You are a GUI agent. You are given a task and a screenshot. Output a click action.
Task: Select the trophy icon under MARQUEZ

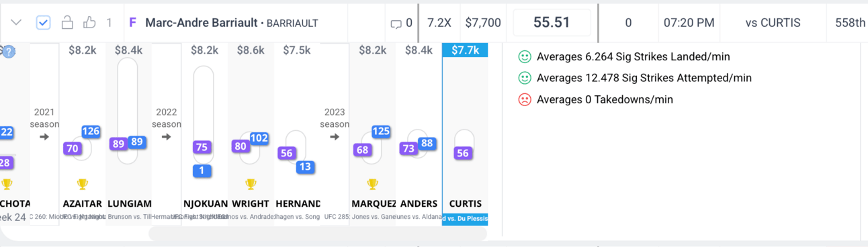[372, 184]
